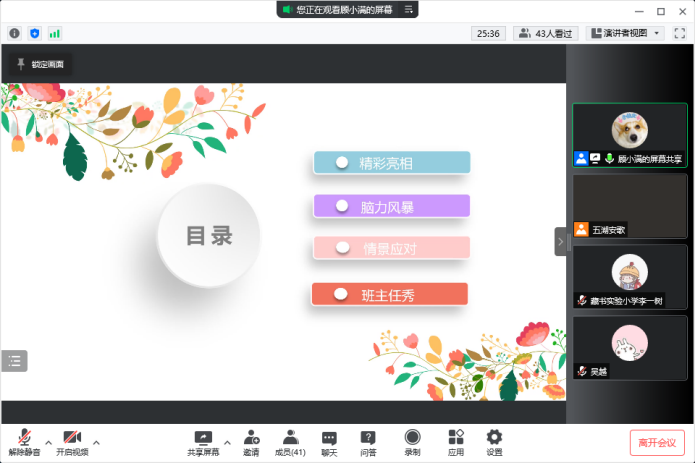Expand the audio options arrow
Screen dimensions: 695x463
[x=48, y=442]
